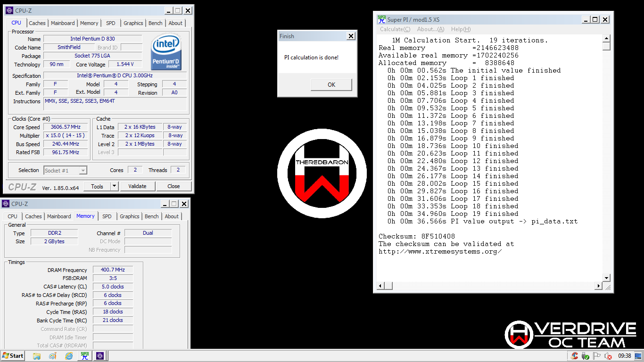Click Loop 19 finished line
The image size is (644, 362).
click(453, 214)
